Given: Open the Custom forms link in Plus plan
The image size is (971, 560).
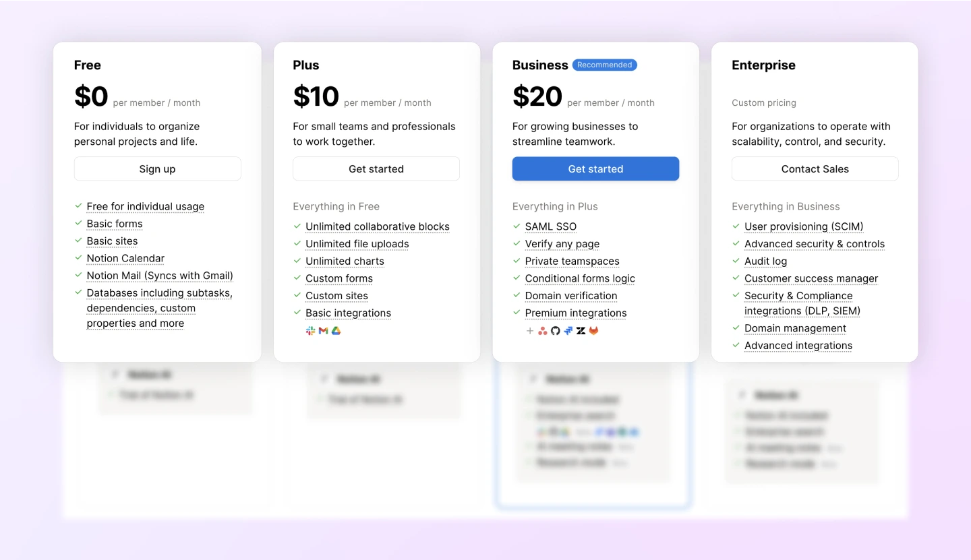Looking at the screenshot, I should tap(339, 278).
